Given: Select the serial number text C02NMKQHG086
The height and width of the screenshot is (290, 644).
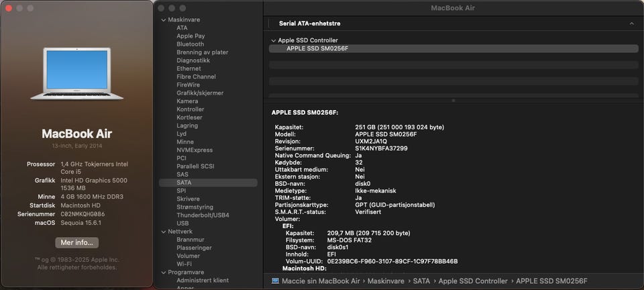Looking at the screenshot, I should 83,213.
